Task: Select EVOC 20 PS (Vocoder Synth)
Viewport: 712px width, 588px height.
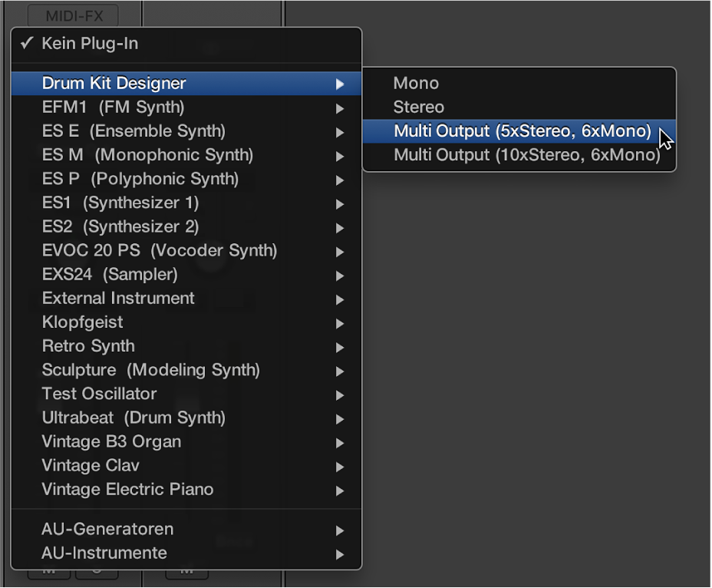Action: tap(159, 250)
